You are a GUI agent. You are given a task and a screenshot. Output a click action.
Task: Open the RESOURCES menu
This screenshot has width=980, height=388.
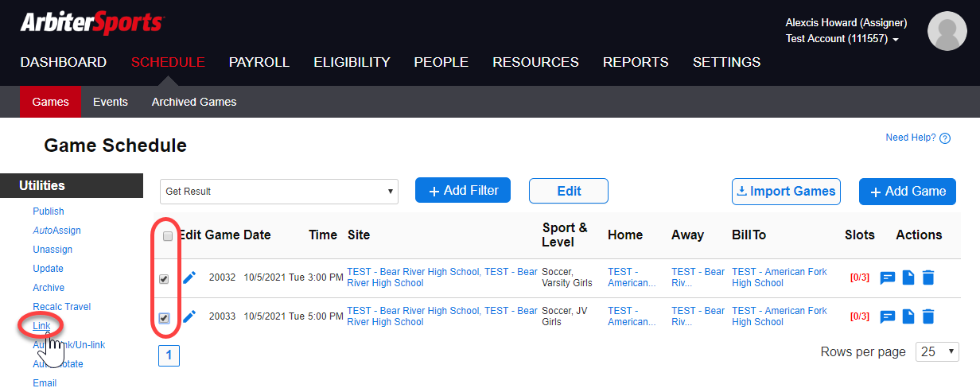[535, 62]
